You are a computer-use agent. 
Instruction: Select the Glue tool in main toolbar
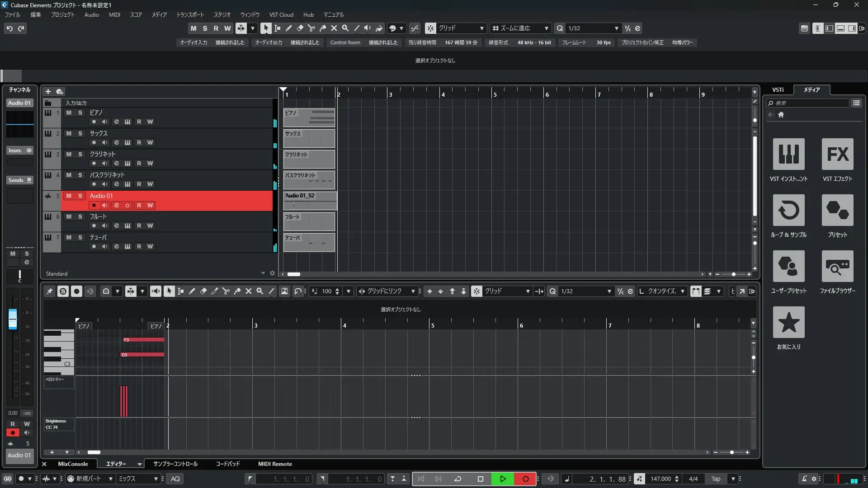pyautogui.click(x=323, y=28)
